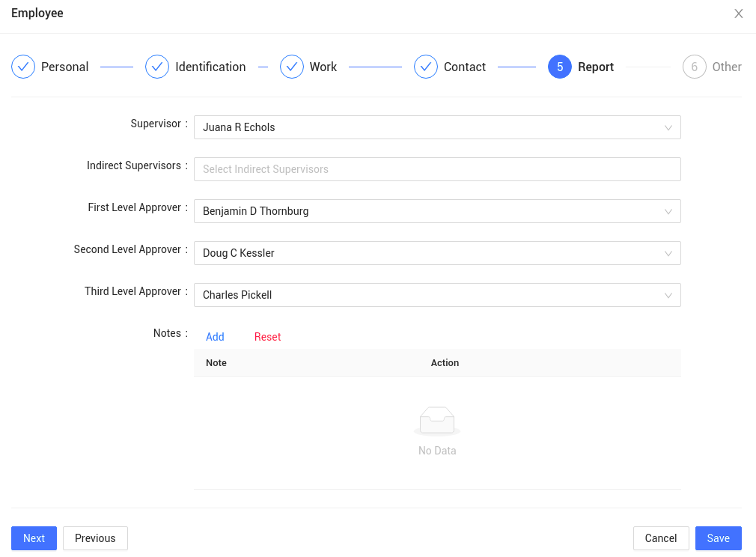Click the Identification step checkmark icon
This screenshot has height=557, width=756.
tap(157, 67)
